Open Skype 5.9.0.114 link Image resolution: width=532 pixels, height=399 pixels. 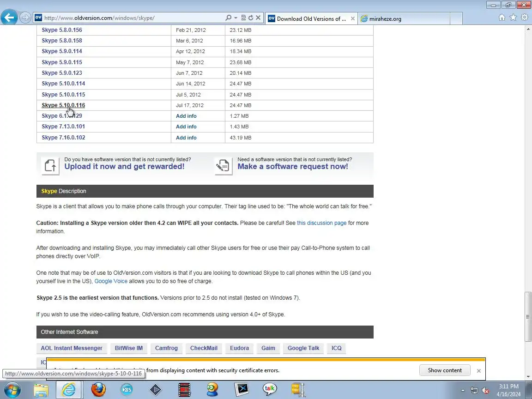coord(62,51)
